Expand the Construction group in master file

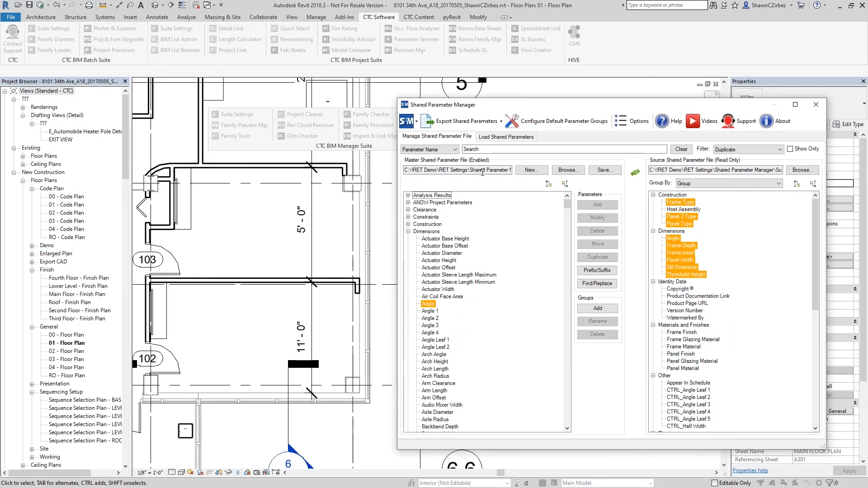click(408, 224)
